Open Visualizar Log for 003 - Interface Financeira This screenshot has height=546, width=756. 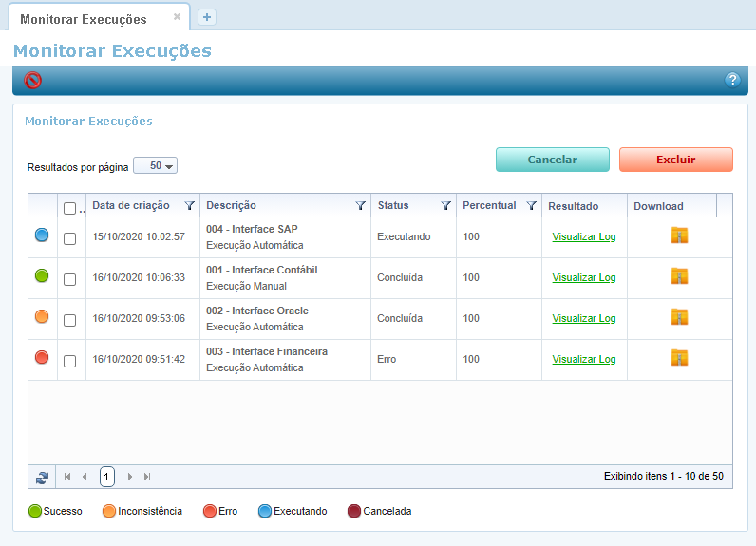tap(583, 360)
